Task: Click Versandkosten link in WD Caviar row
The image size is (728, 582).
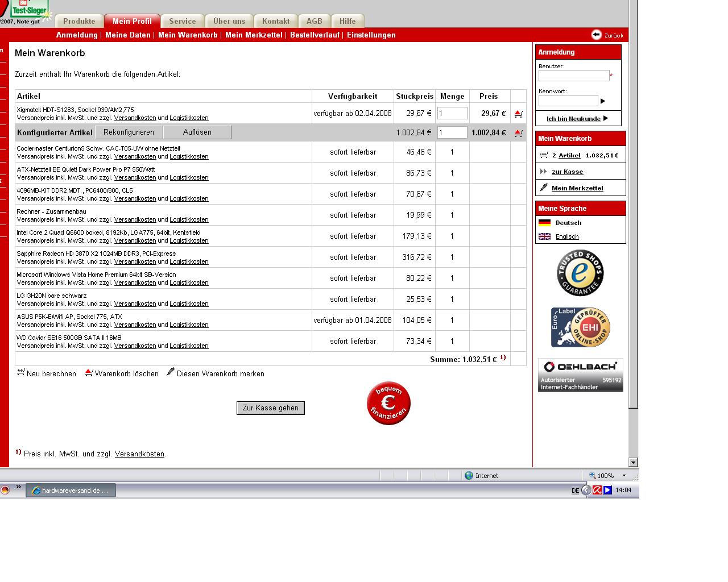Action: [x=135, y=346]
